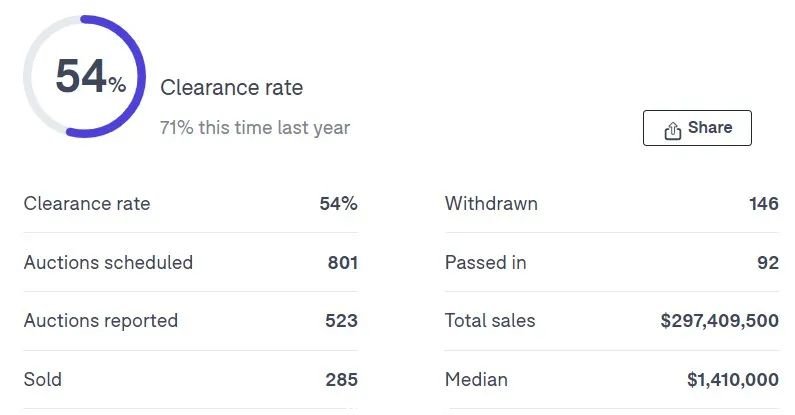Click the 54% circular progress ring
This screenshot has height=415, width=795.
84,76
